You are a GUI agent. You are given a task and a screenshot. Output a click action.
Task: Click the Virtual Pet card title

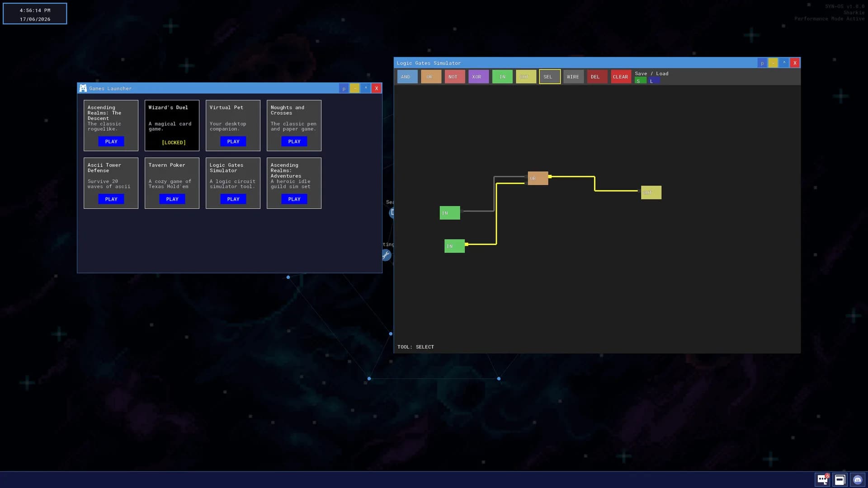[x=226, y=108]
